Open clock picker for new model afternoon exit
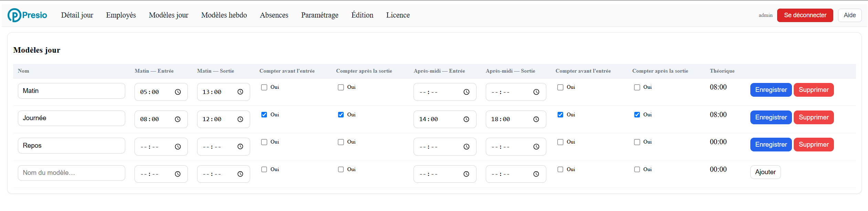Image resolution: width=868 pixels, height=211 pixels. pos(536,174)
